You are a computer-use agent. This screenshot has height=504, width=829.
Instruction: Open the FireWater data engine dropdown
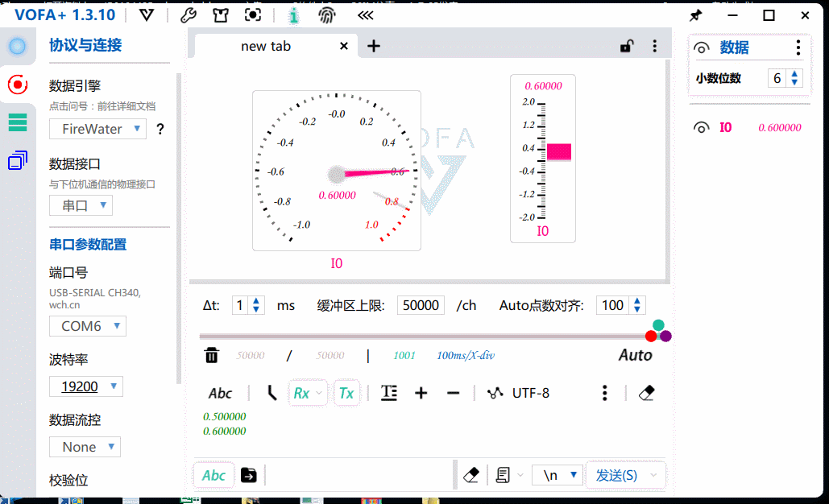coord(97,128)
